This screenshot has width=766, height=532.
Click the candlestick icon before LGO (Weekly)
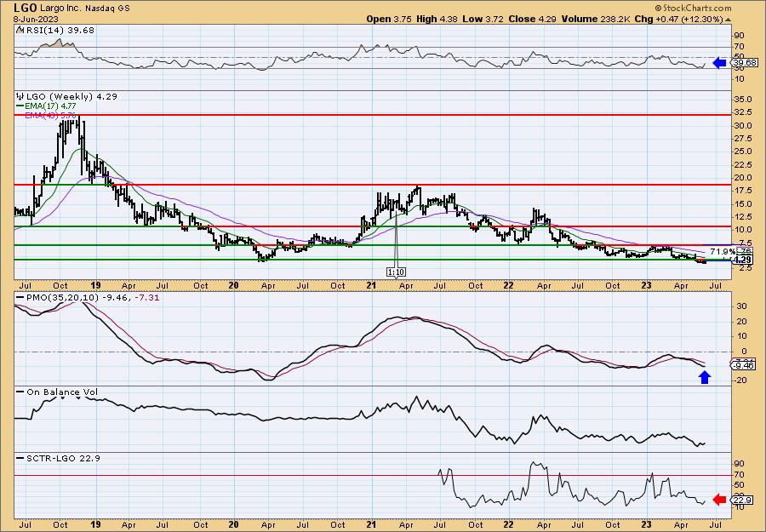(20, 96)
